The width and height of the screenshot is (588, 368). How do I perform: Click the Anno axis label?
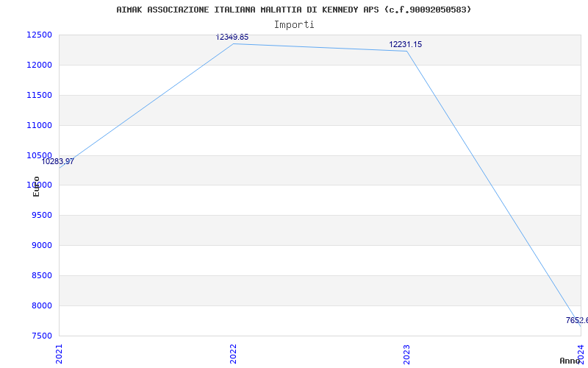(x=570, y=361)
